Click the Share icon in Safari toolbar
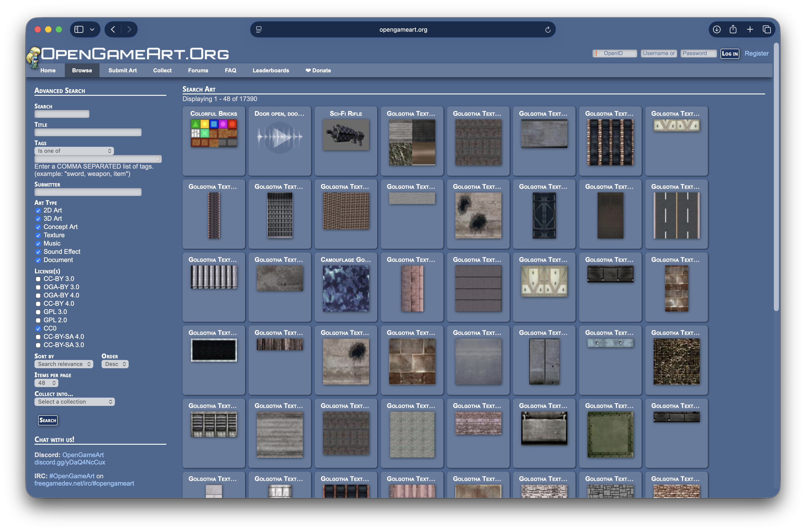This screenshot has width=806, height=532. [733, 30]
